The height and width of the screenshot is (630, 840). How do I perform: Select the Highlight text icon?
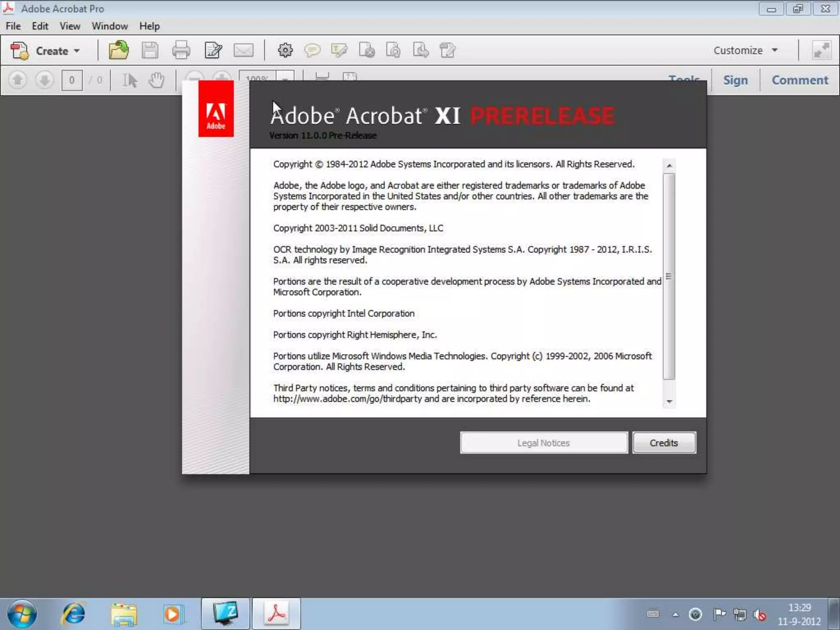tap(339, 50)
